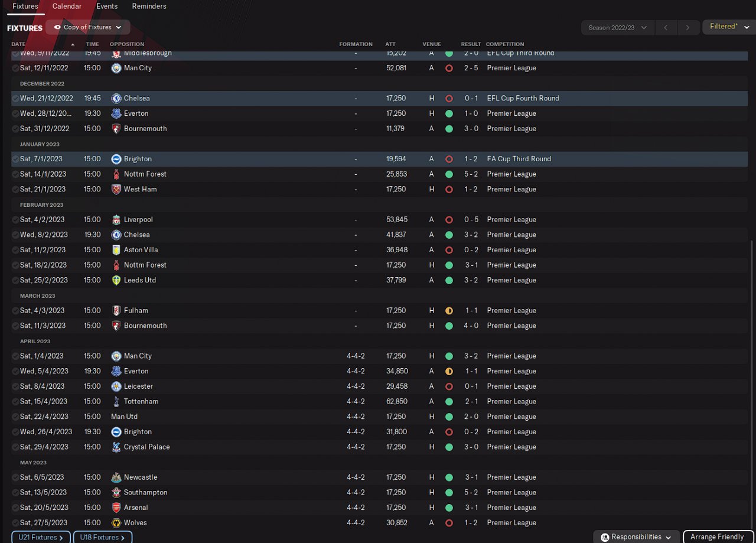Toggle the check mark for Sat 21/1/2023 fixture
756x543 pixels.
pyautogui.click(x=15, y=189)
